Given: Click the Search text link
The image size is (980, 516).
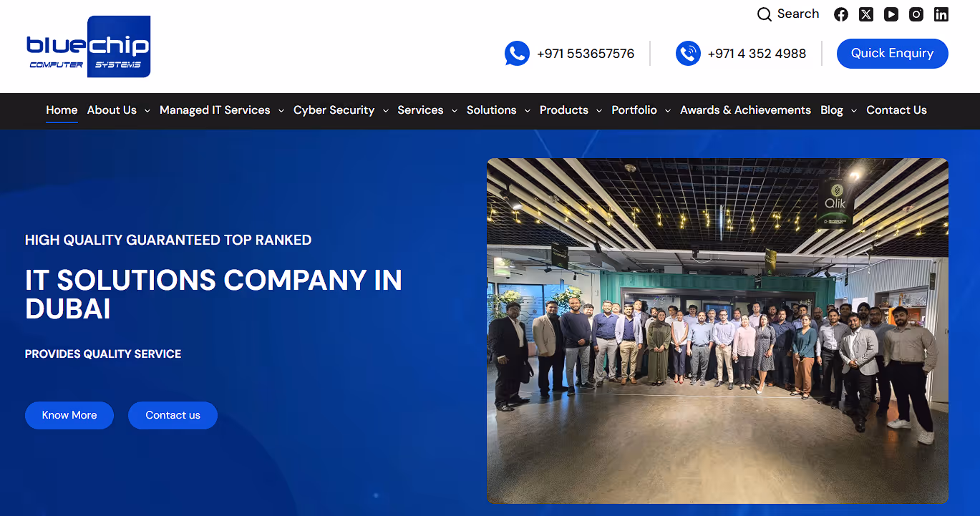Looking at the screenshot, I should point(798,14).
